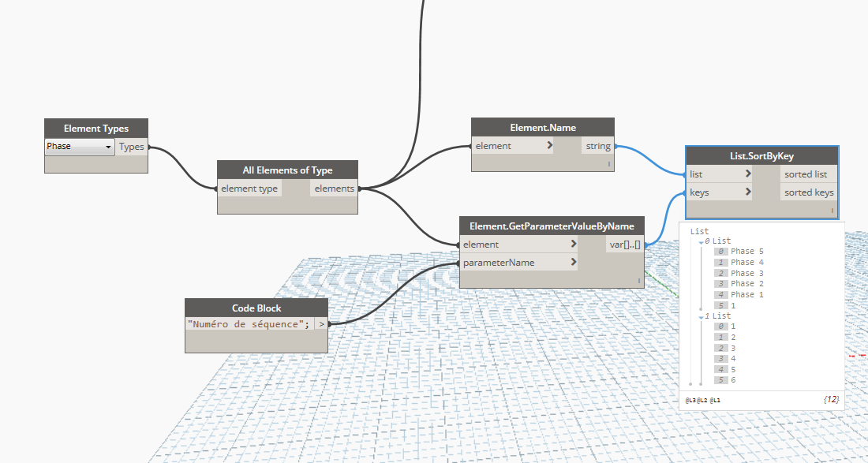The image size is (868, 463).
Task: Click chevron on List.SortByKey list port
Action: (747, 174)
